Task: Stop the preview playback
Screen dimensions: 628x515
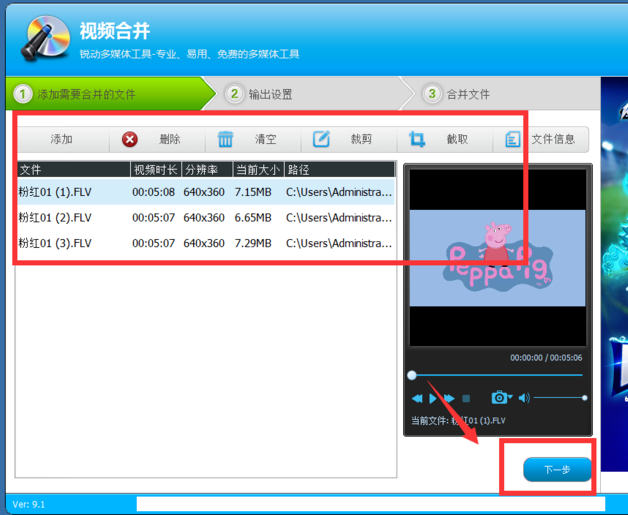Action: click(466, 398)
